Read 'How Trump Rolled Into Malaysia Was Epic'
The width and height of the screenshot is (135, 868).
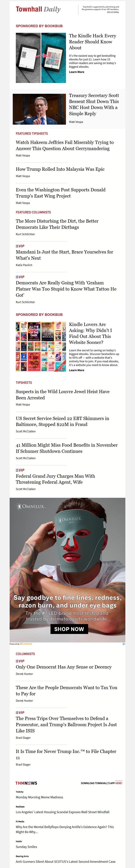60,169
